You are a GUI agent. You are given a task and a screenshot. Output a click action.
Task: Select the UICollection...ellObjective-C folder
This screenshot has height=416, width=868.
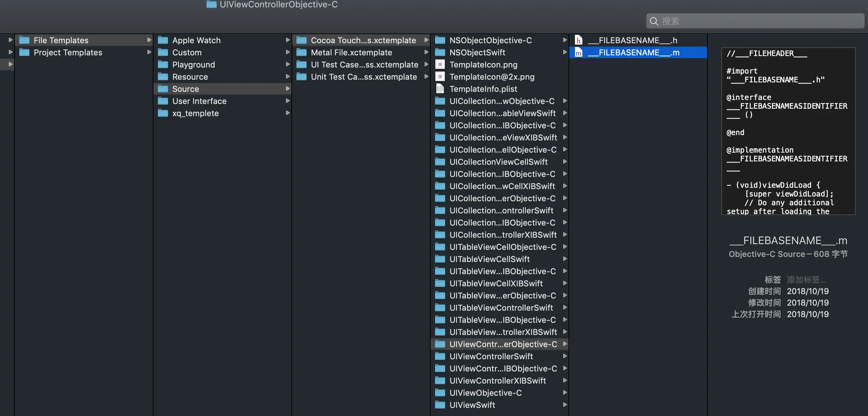tap(500, 150)
